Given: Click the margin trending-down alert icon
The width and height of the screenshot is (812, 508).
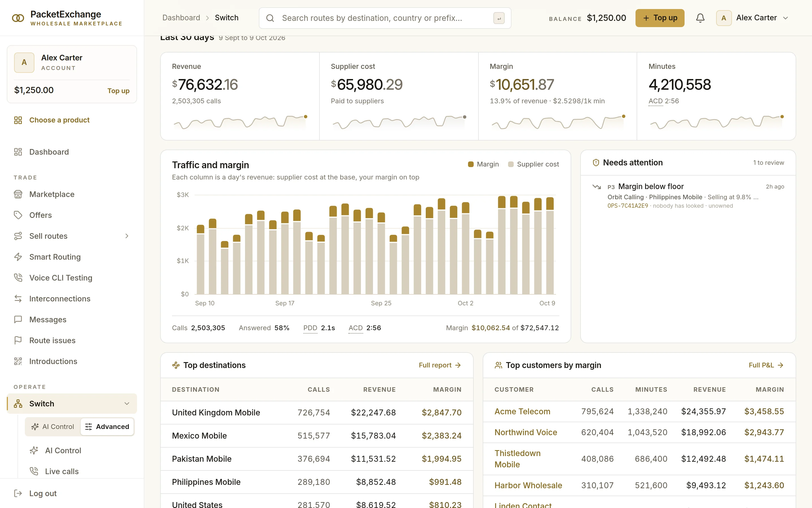Looking at the screenshot, I should point(597,187).
